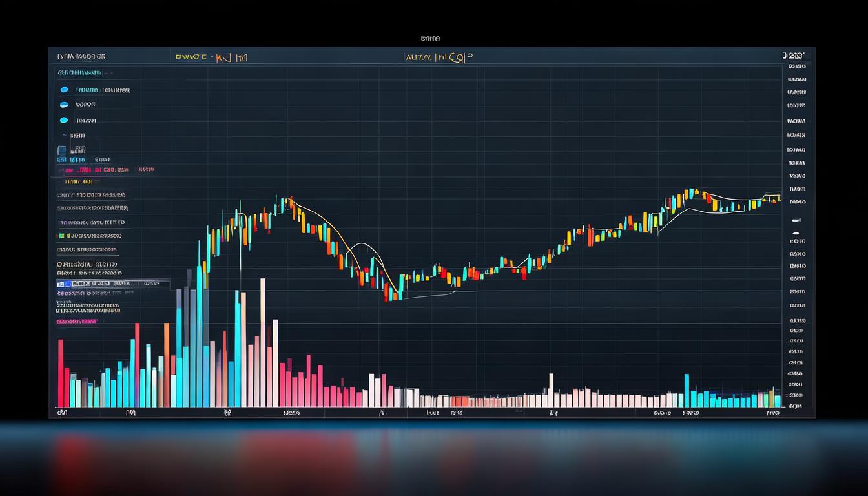Click the bottom pink text row in left panel
Screen dimensions: 868x496
click(77, 321)
